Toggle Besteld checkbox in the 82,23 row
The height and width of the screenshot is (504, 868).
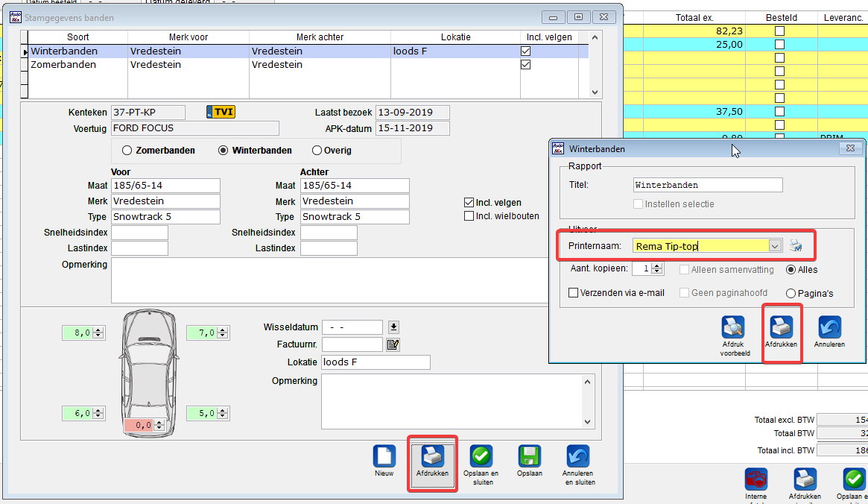coord(779,31)
